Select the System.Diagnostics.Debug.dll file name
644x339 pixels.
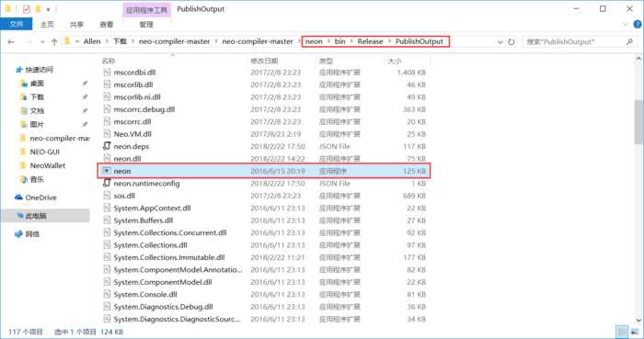[x=163, y=307]
